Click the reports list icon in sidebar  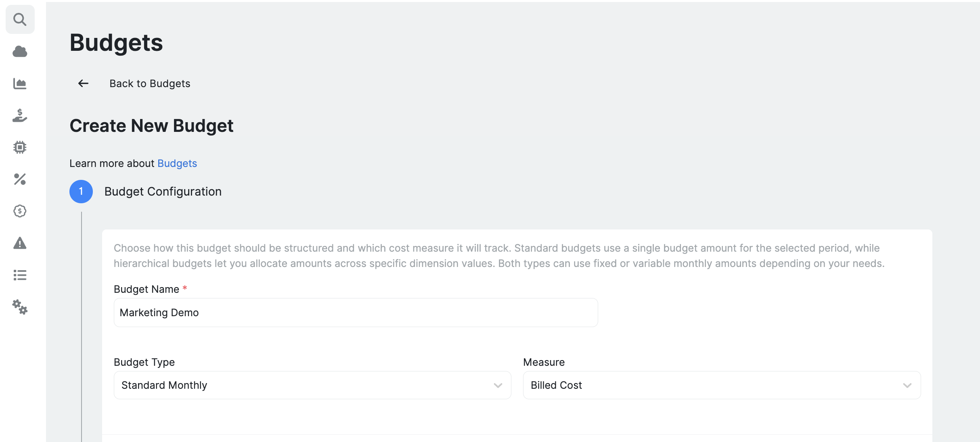pos(20,275)
